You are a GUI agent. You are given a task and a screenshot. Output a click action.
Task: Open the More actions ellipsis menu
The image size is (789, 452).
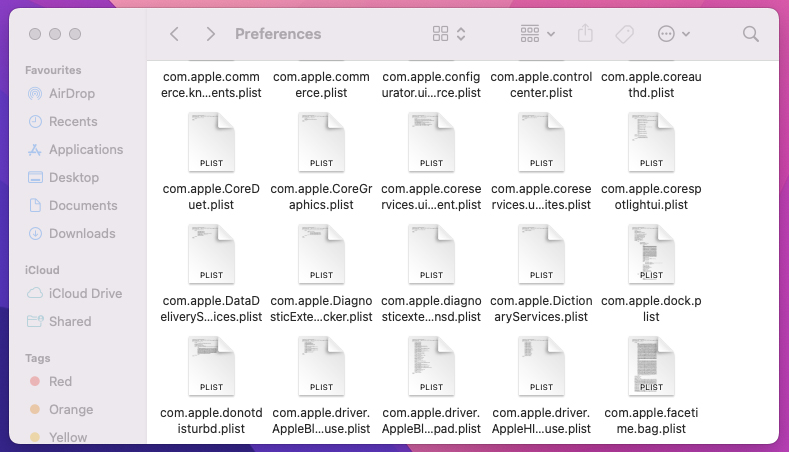point(674,34)
